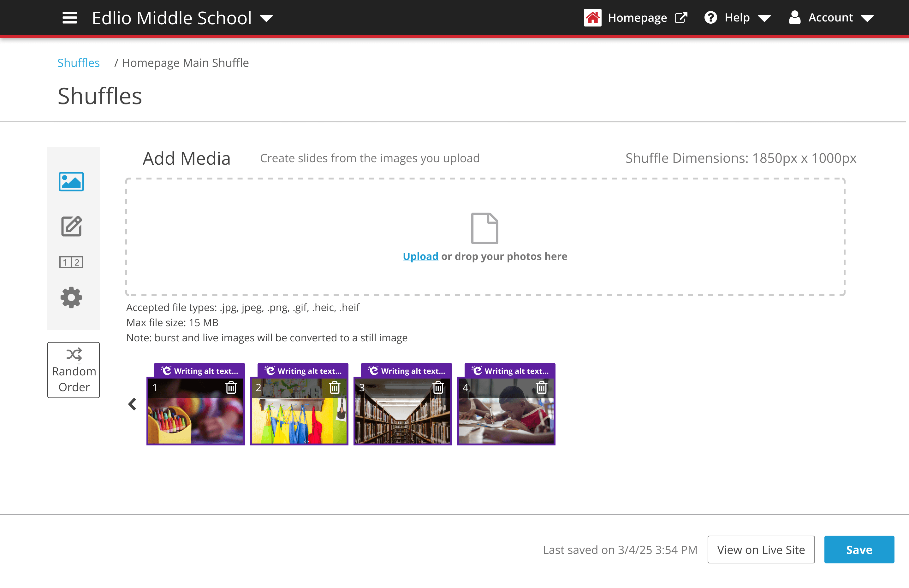Expand the Account dropdown menu
Viewport: 909px width, 588px height.
click(x=831, y=18)
